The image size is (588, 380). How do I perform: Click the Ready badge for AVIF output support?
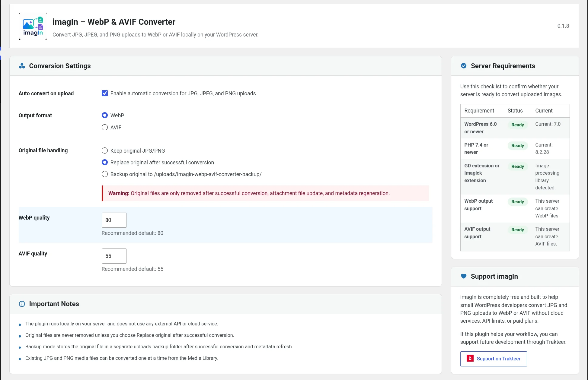click(x=518, y=230)
